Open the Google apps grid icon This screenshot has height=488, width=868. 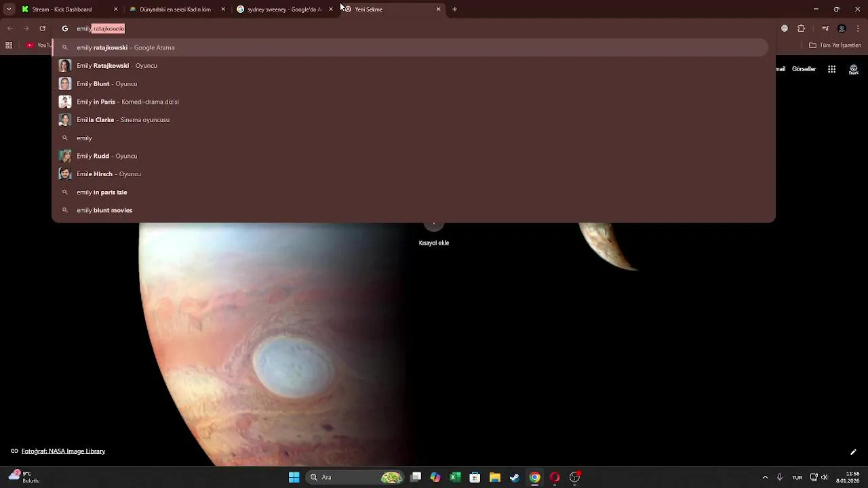[x=831, y=69]
